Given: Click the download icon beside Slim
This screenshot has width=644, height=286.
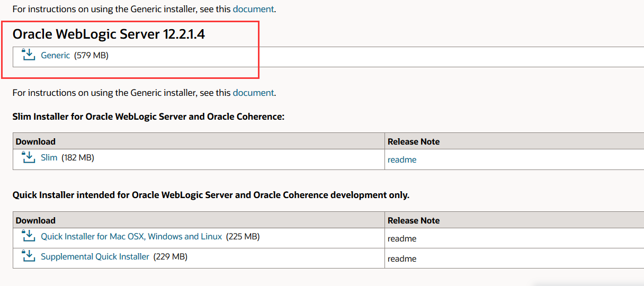Looking at the screenshot, I should pos(28,157).
